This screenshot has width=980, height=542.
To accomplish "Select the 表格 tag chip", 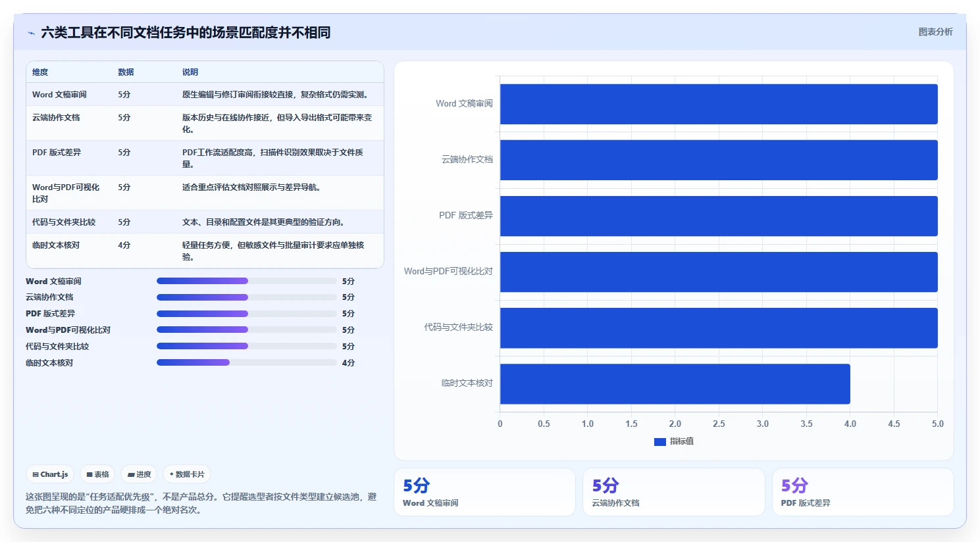I will tap(97, 474).
